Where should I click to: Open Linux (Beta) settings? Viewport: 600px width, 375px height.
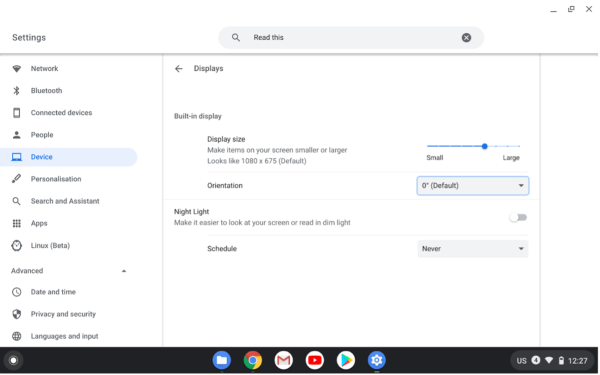(x=50, y=245)
